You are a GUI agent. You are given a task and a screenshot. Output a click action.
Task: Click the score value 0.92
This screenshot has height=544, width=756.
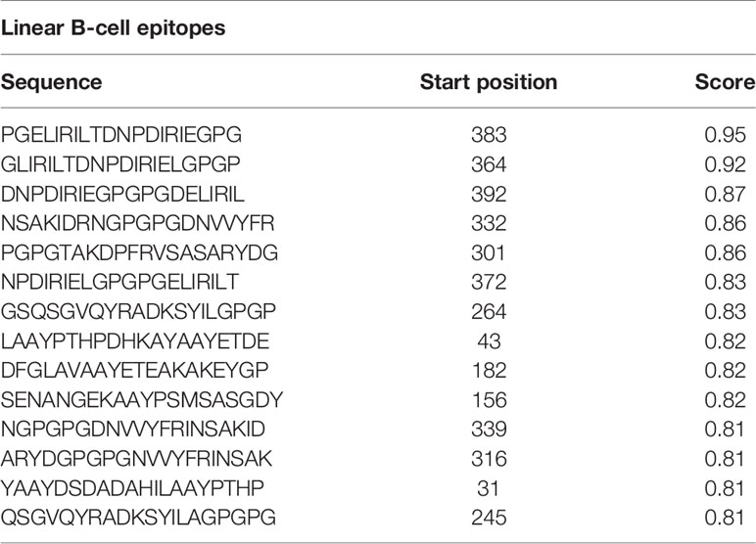(725, 164)
